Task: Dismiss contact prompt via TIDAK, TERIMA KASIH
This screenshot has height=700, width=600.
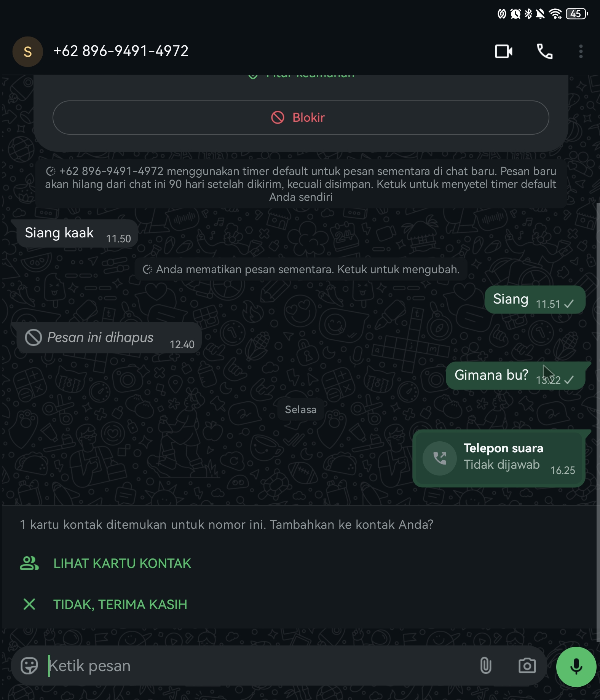Action: (x=120, y=604)
